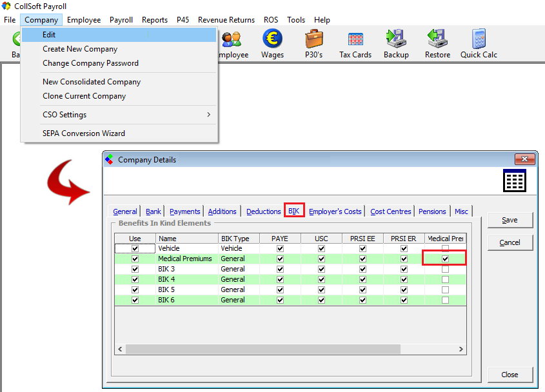The height and width of the screenshot is (392, 545).
Task: Click the Restore toolbar icon
Action: click(437, 40)
